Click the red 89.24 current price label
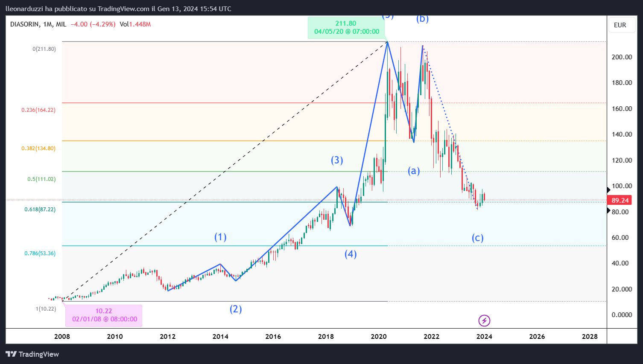643x364 pixels. (620, 200)
